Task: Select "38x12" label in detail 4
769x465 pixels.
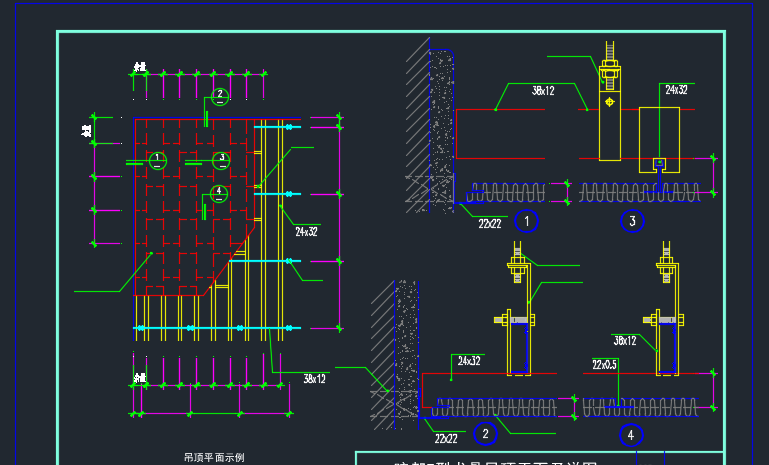Action: click(x=625, y=340)
